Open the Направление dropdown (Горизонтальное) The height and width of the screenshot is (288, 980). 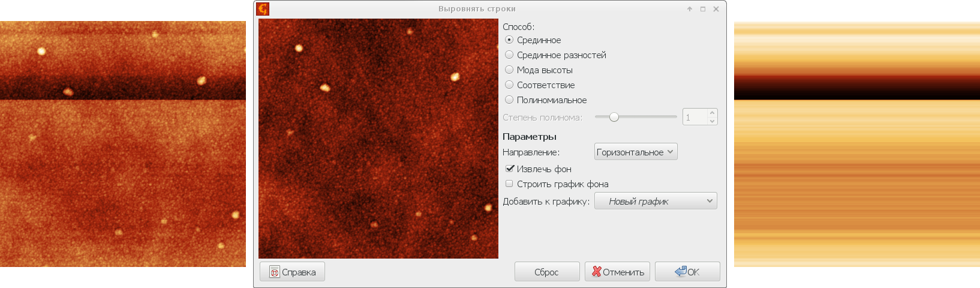point(636,152)
